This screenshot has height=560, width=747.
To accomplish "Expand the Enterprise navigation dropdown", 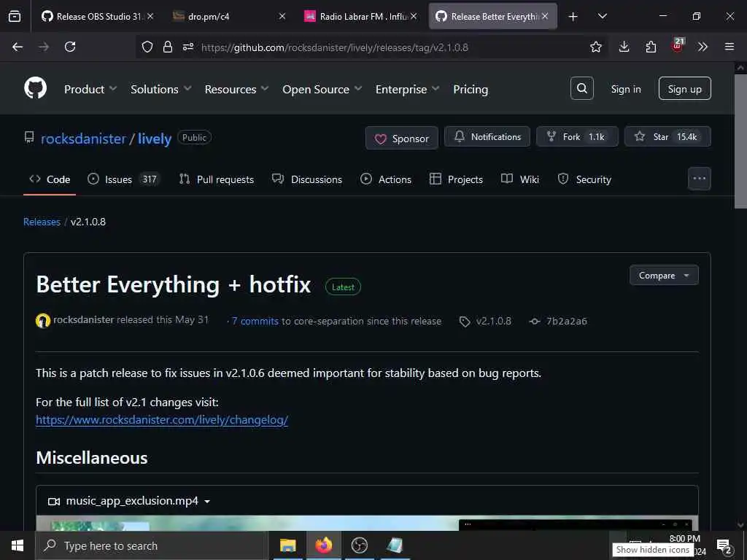I will click(407, 89).
